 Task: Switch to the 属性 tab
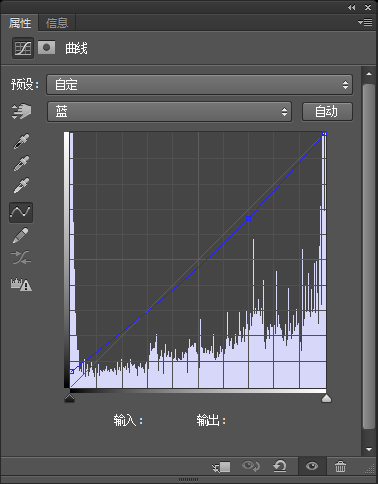pos(20,23)
